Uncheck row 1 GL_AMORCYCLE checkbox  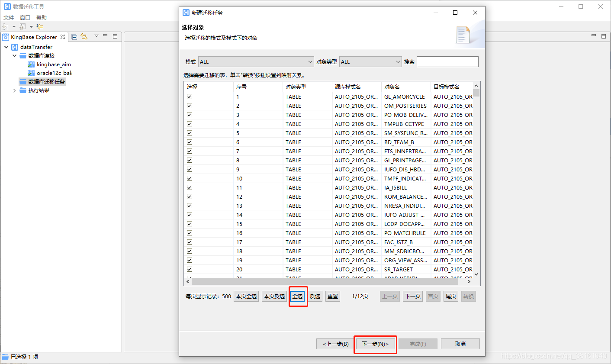(190, 97)
